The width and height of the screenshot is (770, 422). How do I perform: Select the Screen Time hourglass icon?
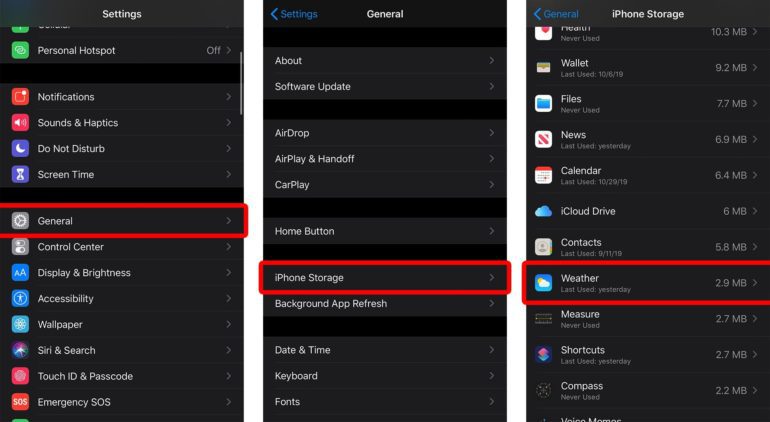(20, 175)
